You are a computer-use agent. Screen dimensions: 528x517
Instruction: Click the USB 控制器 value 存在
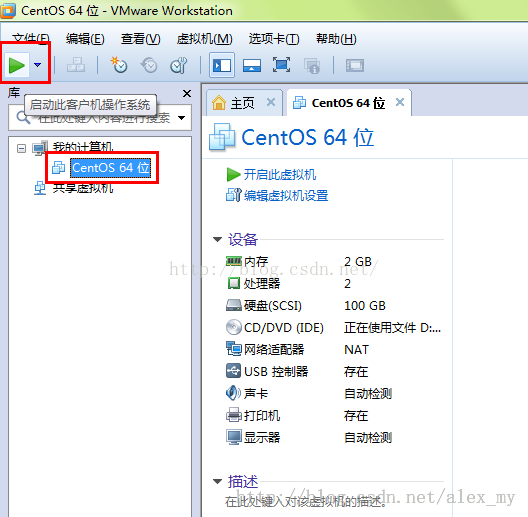point(356,371)
